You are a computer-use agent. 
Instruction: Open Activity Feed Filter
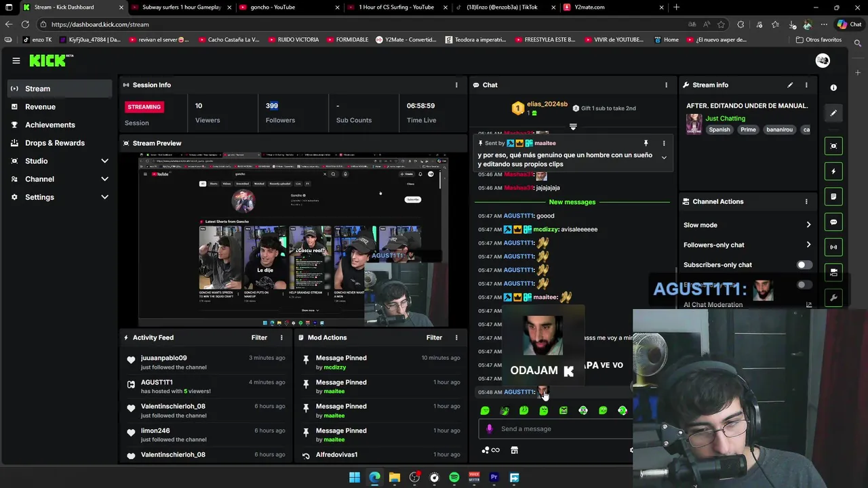259,338
